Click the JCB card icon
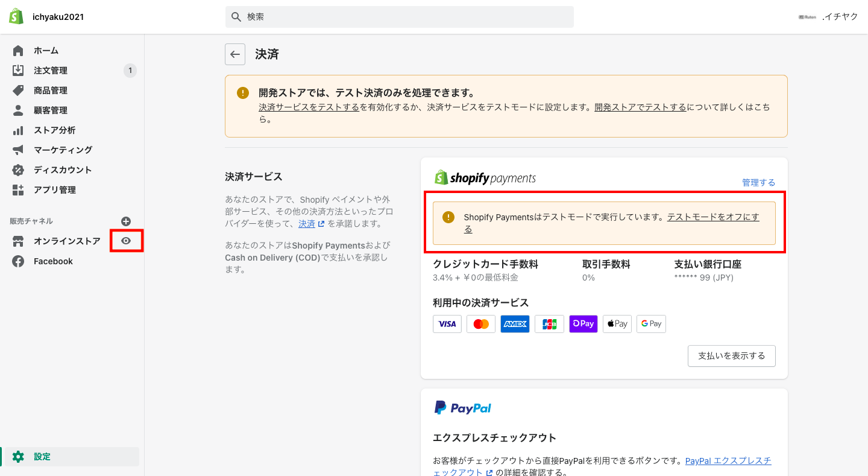Screen dimensions: 868x476 (x=549, y=324)
